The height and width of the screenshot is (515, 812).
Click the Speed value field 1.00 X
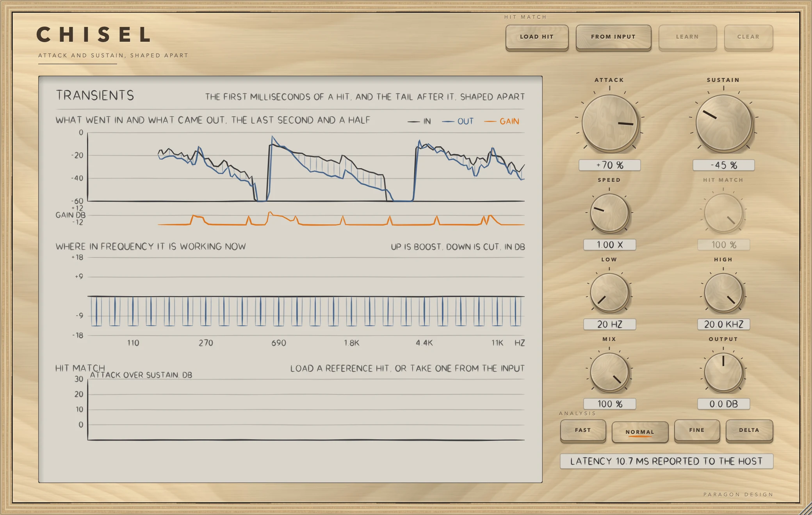pyautogui.click(x=609, y=245)
